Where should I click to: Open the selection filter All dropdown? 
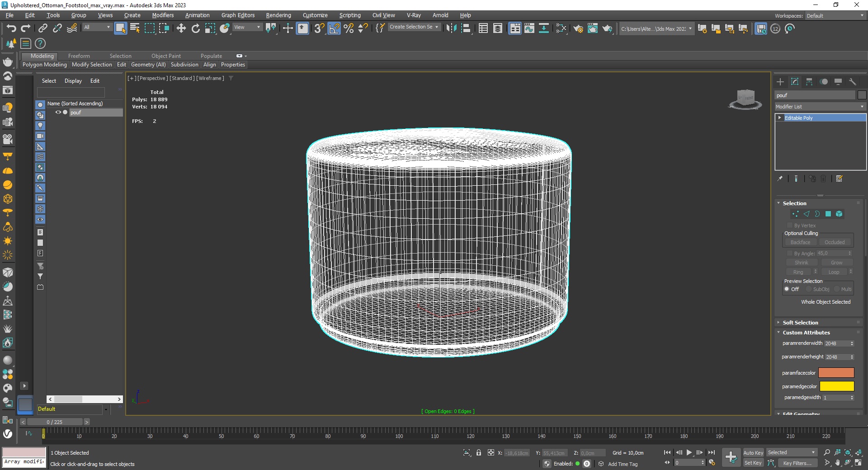(x=97, y=27)
